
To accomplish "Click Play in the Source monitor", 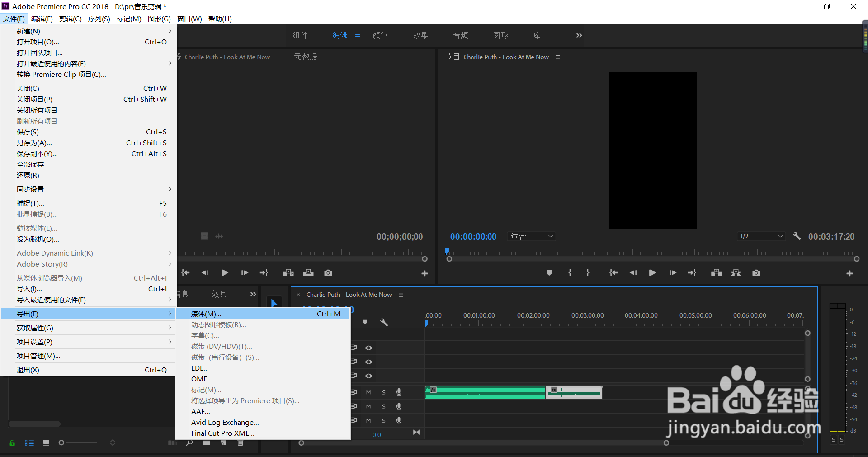I will coord(225,273).
